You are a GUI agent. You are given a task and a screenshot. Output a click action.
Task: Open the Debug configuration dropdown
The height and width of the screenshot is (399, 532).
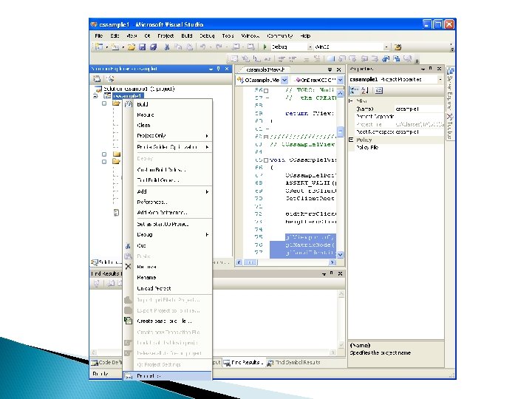[310, 47]
